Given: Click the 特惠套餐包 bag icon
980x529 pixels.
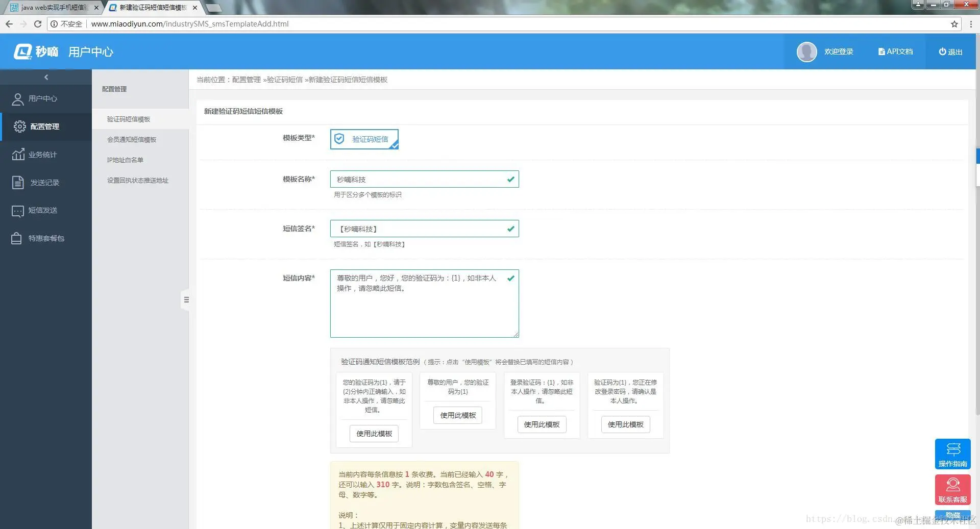Looking at the screenshot, I should click(x=16, y=238).
